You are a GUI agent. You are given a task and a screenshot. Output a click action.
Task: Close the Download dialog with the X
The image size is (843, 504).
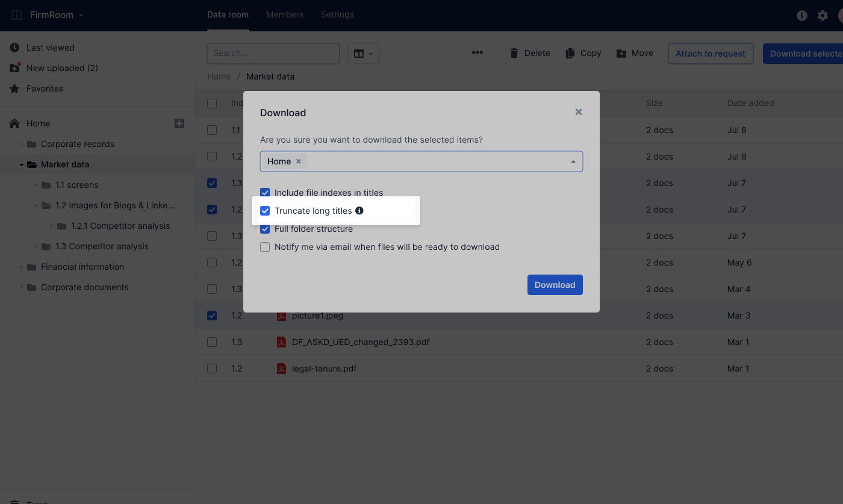pyautogui.click(x=579, y=112)
